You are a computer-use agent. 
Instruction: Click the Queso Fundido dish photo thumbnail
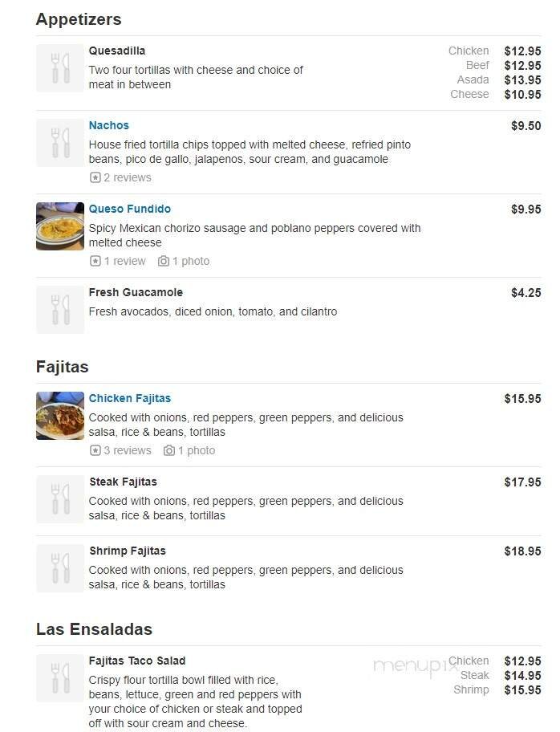[x=59, y=226]
